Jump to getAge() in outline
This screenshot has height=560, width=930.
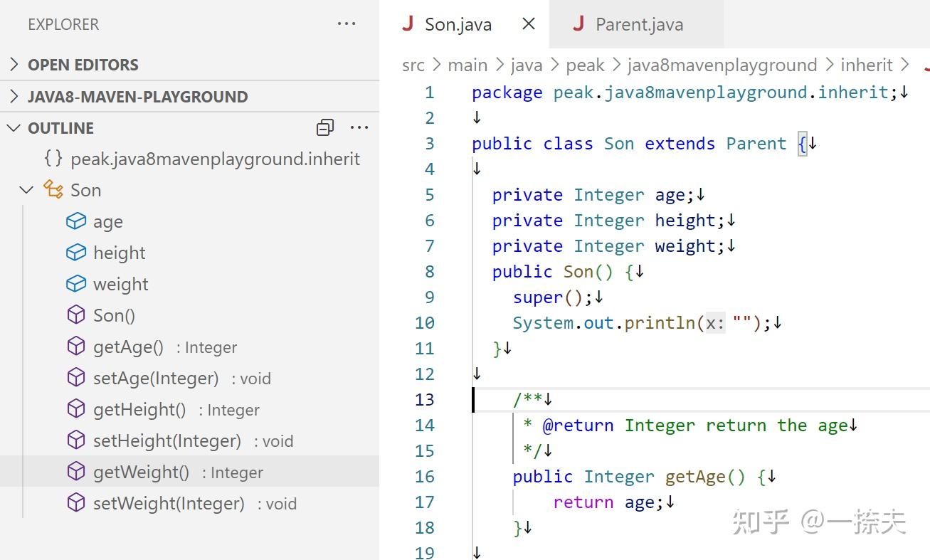click(x=128, y=347)
